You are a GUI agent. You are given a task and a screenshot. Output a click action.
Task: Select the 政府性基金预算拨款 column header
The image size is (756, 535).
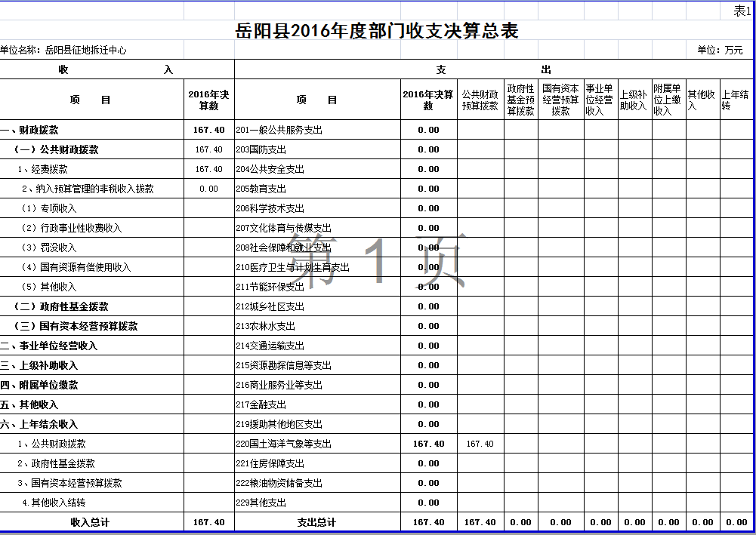pyautogui.click(x=521, y=100)
